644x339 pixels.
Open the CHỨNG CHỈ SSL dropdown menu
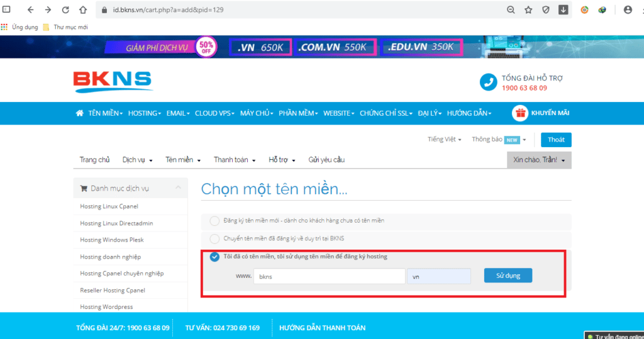(386, 113)
